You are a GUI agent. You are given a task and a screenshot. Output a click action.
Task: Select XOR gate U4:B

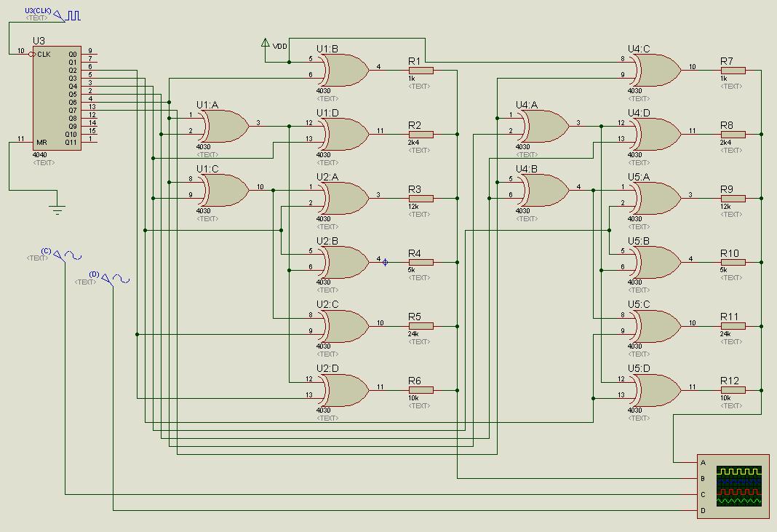click(x=544, y=191)
